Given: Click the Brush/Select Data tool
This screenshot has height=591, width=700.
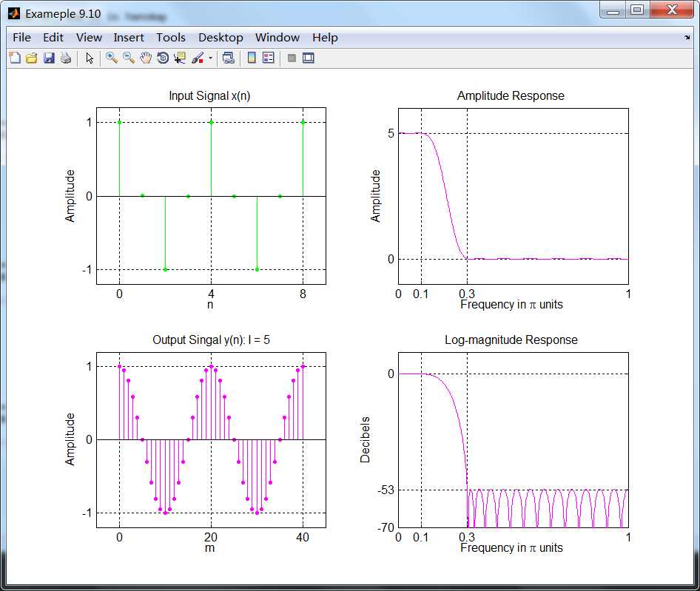Looking at the screenshot, I should 198,58.
